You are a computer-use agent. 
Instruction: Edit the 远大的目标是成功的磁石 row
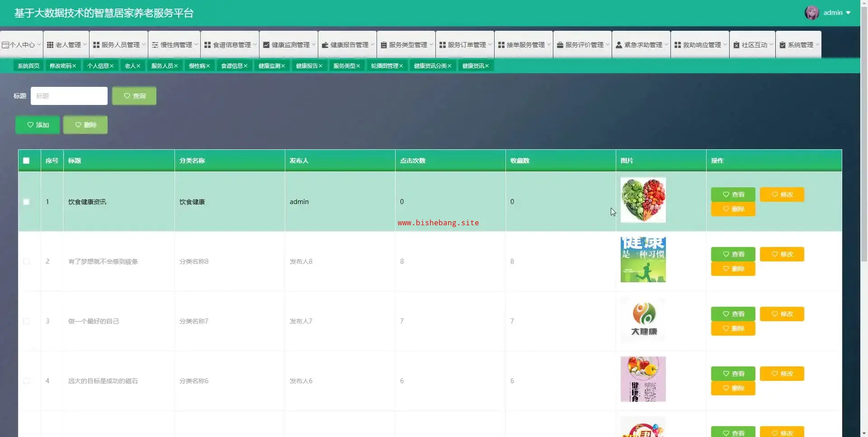(x=782, y=374)
